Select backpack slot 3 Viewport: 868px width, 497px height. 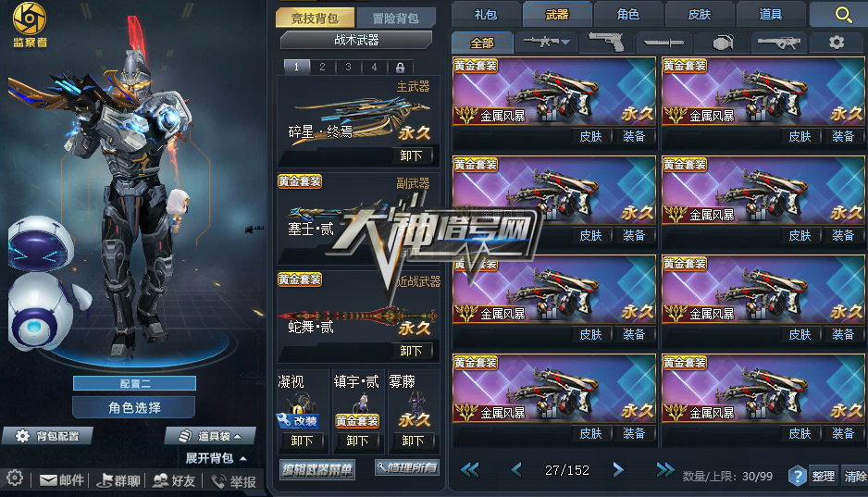pos(348,67)
